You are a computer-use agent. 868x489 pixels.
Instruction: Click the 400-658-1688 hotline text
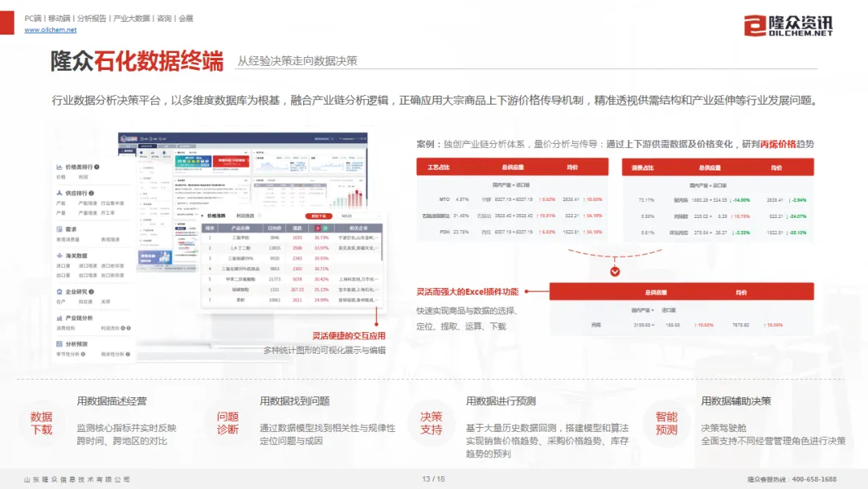(814, 479)
